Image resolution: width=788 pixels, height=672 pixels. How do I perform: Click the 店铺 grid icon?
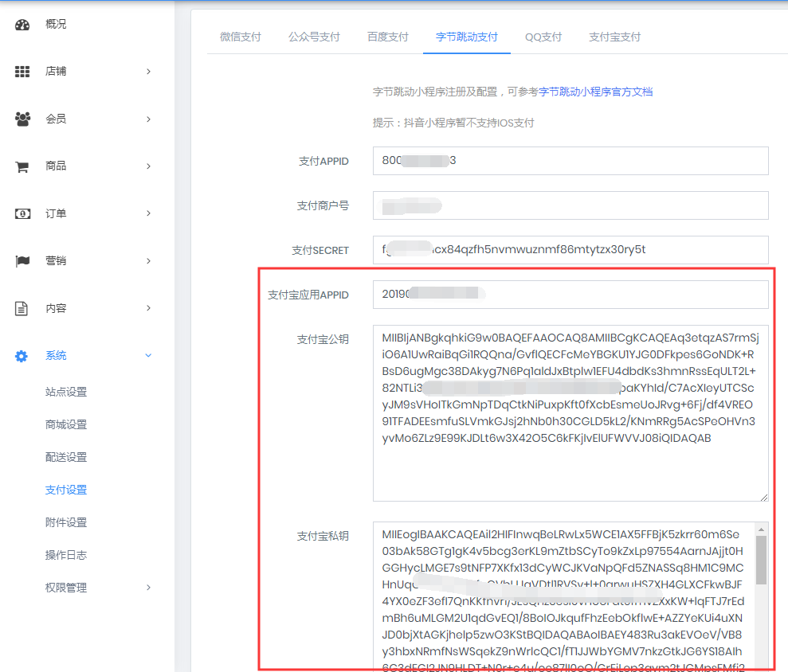coord(22,72)
